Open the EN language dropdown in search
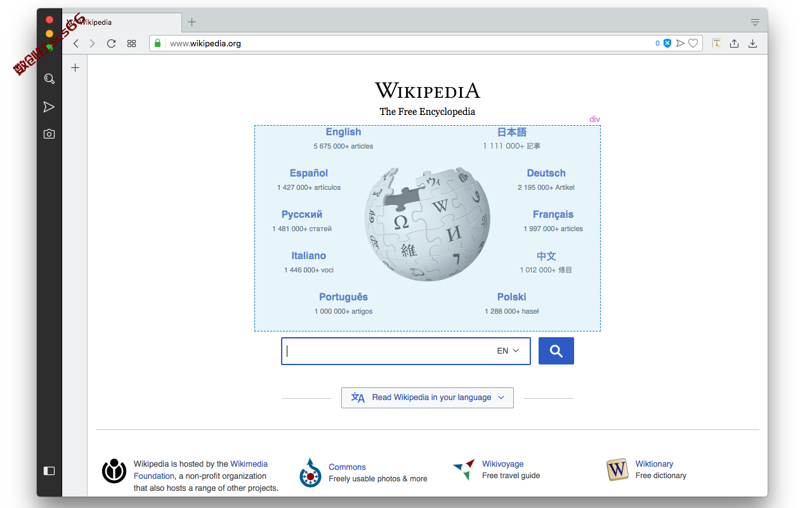Image resolution: width=812 pixels, height=508 pixels. coord(508,351)
